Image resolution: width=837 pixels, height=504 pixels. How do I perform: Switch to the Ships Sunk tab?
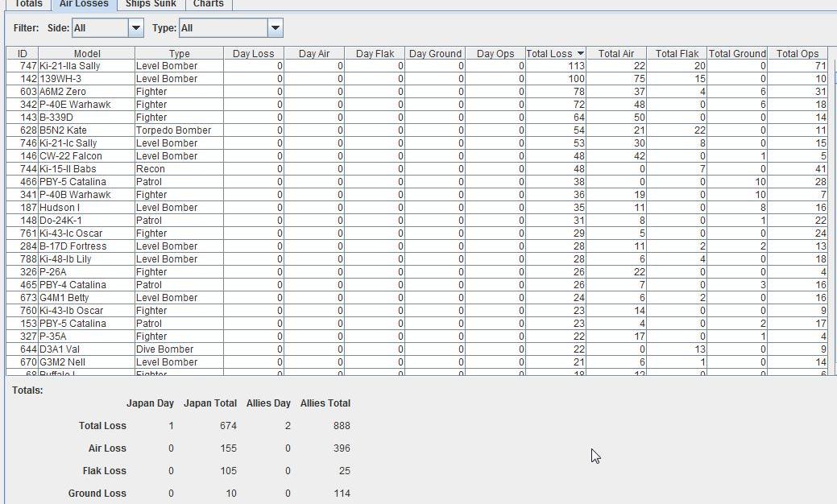[x=151, y=4]
